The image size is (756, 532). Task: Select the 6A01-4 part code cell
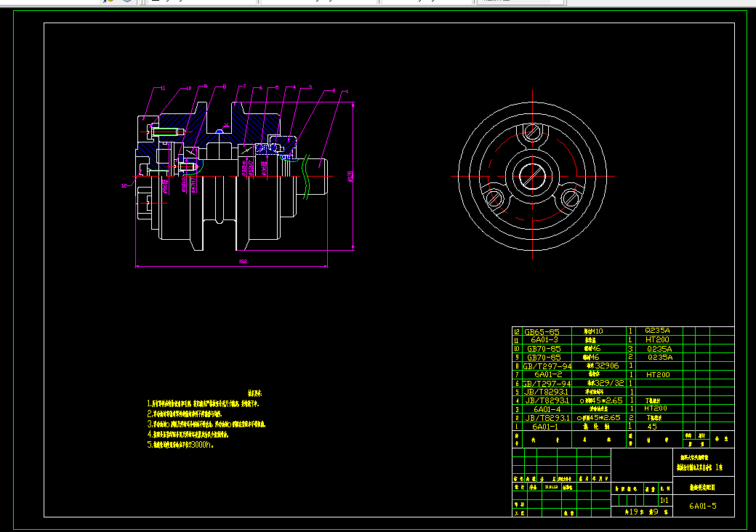pyautogui.click(x=547, y=409)
